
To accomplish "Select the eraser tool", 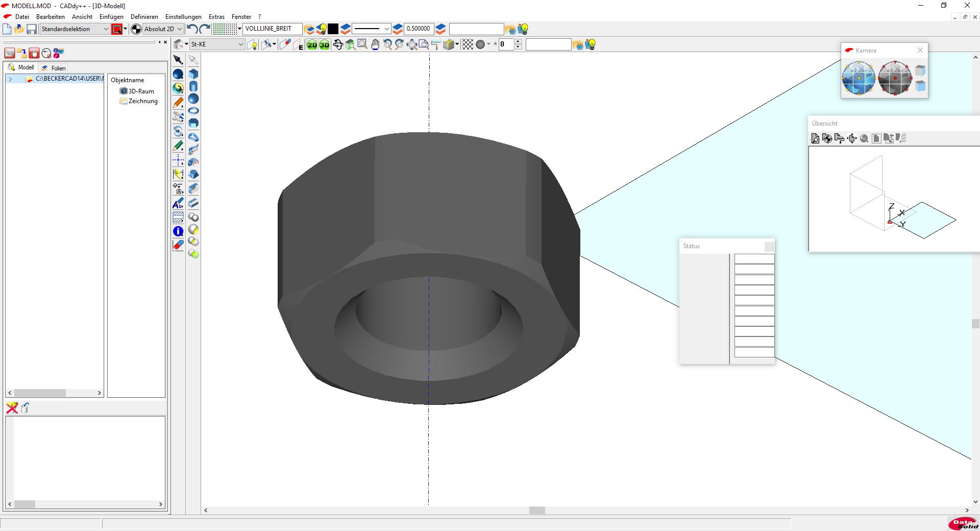I will click(178, 245).
